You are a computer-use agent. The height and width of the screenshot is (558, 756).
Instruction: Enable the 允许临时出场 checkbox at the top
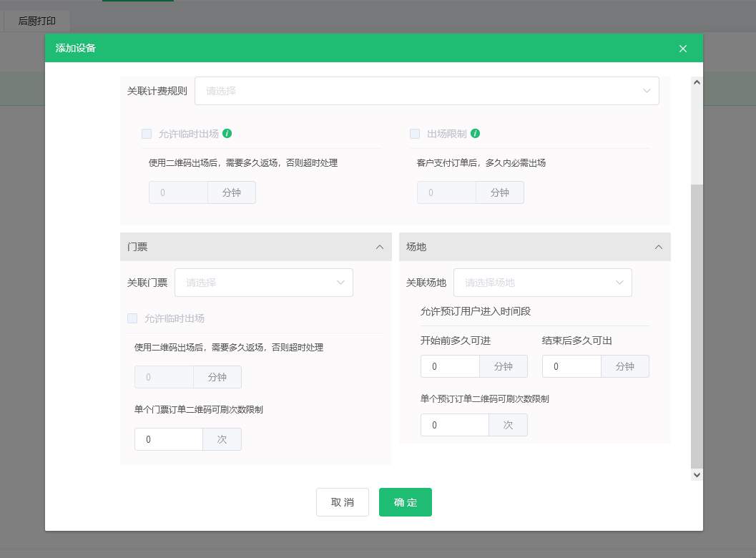point(147,134)
